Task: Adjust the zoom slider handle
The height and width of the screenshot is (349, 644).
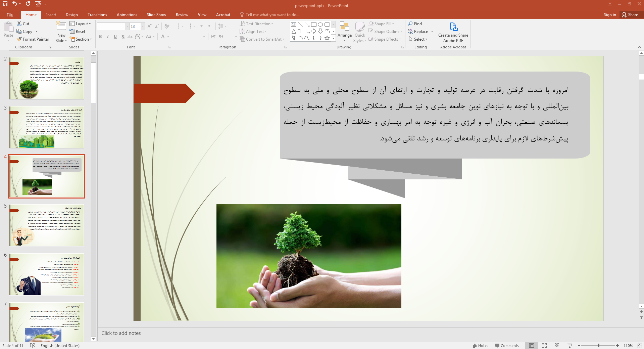Action: (x=598, y=345)
